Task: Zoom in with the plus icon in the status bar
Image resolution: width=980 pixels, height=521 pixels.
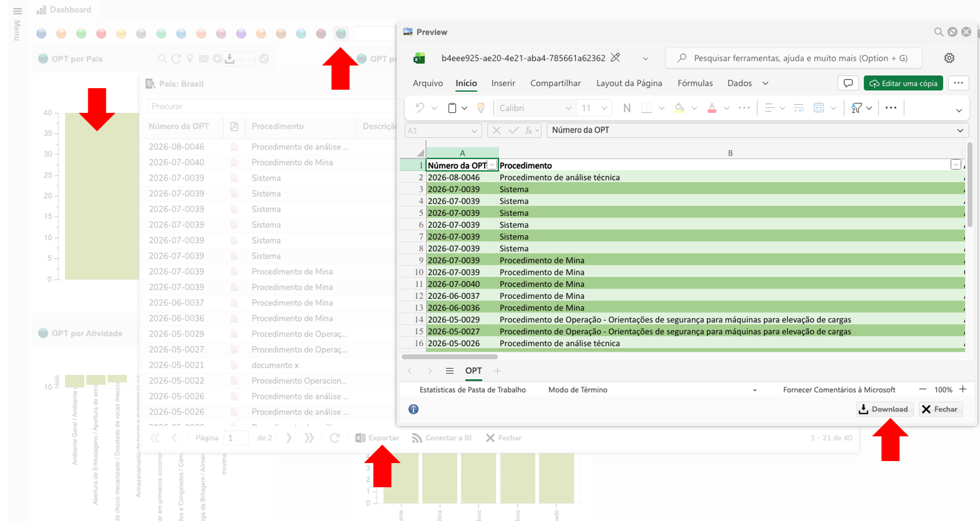Action: (x=963, y=389)
